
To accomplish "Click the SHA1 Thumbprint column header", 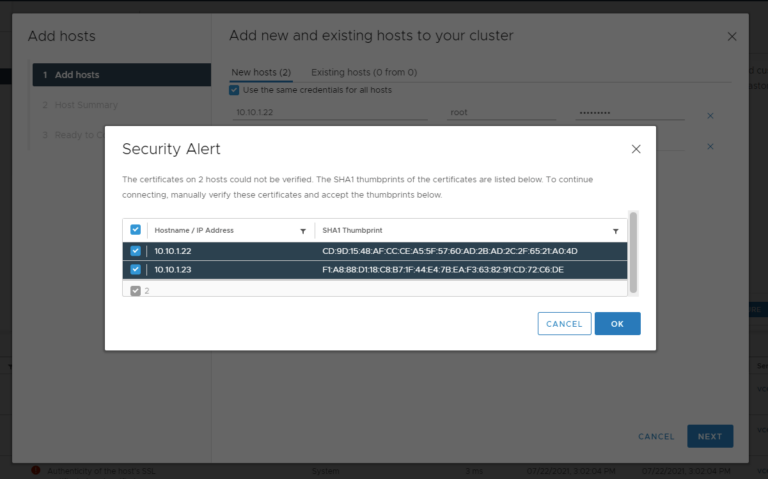I will click(352, 230).
